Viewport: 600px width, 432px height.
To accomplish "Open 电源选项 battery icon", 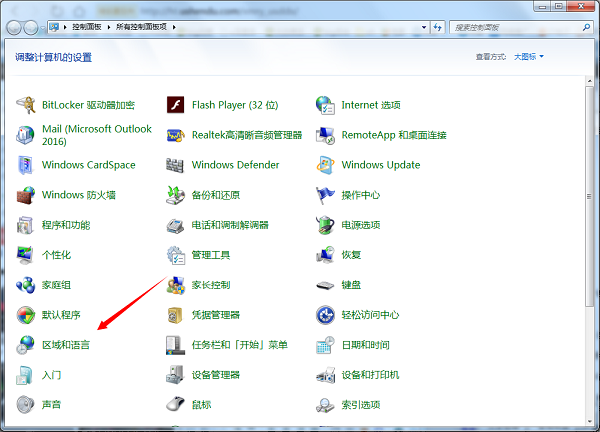I will [325, 225].
